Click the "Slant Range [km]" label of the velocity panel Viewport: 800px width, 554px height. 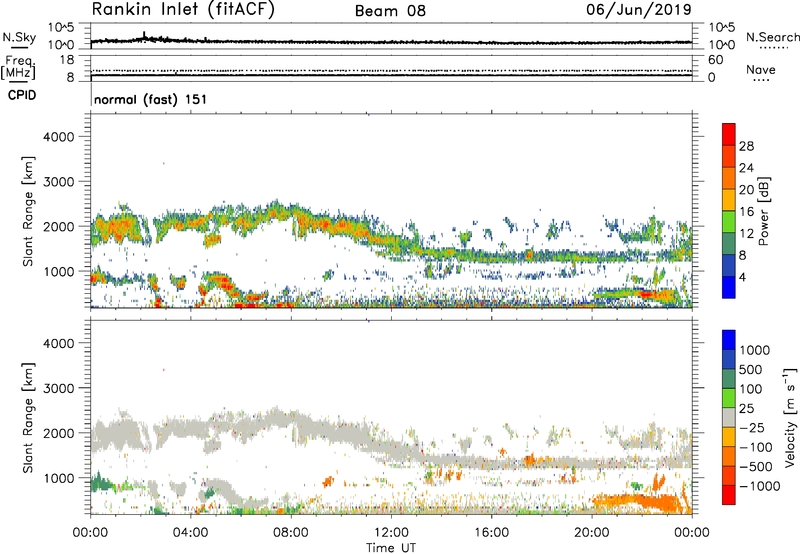pos(28,418)
